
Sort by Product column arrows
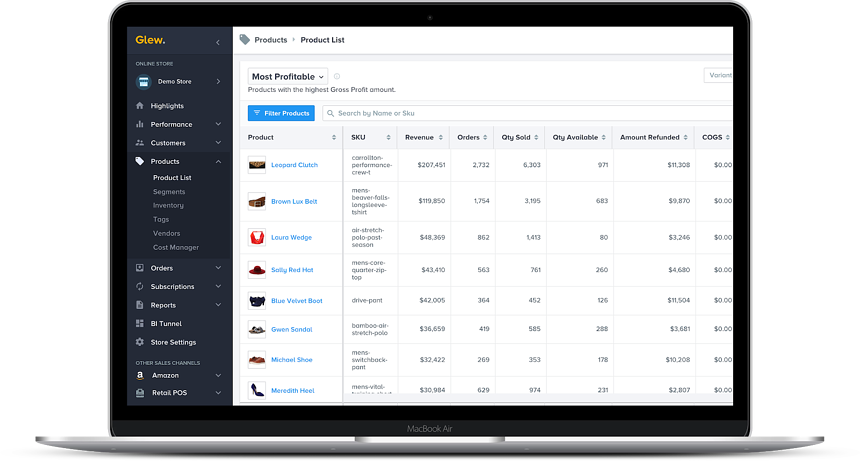pos(334,138)
